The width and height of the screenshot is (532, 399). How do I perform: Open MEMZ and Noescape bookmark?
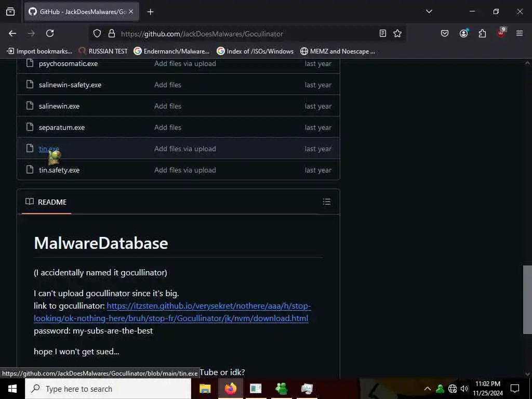click(338, 51)
